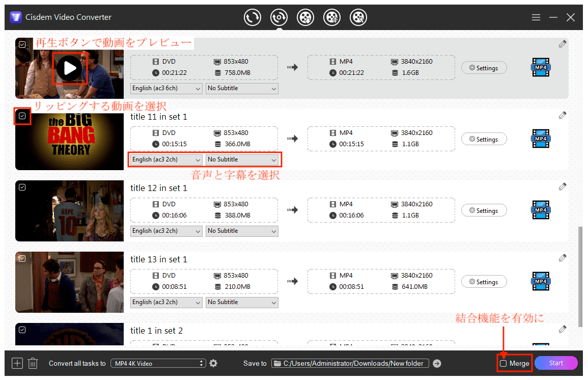Edit the first video with pencil icon
The height and width of the screenshot is (380, 588).
(x=562, y=44)
